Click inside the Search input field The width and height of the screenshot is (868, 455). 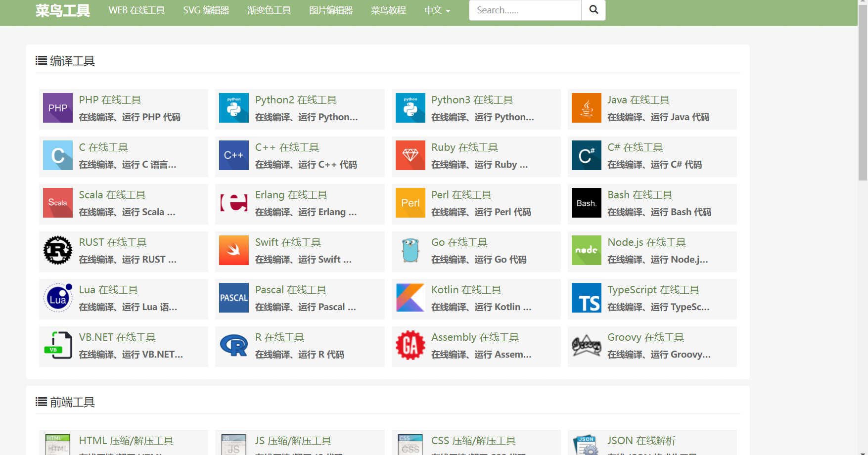click(x=525, y=10)
